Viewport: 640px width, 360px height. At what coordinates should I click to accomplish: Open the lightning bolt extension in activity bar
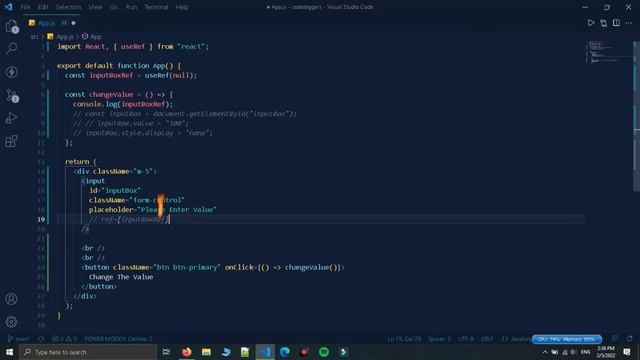[x=11, y=72]
